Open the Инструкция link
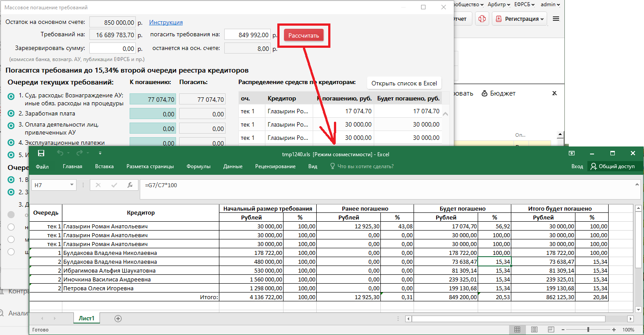Viewport: 644px width, 335px height. (x=166, y=23)
